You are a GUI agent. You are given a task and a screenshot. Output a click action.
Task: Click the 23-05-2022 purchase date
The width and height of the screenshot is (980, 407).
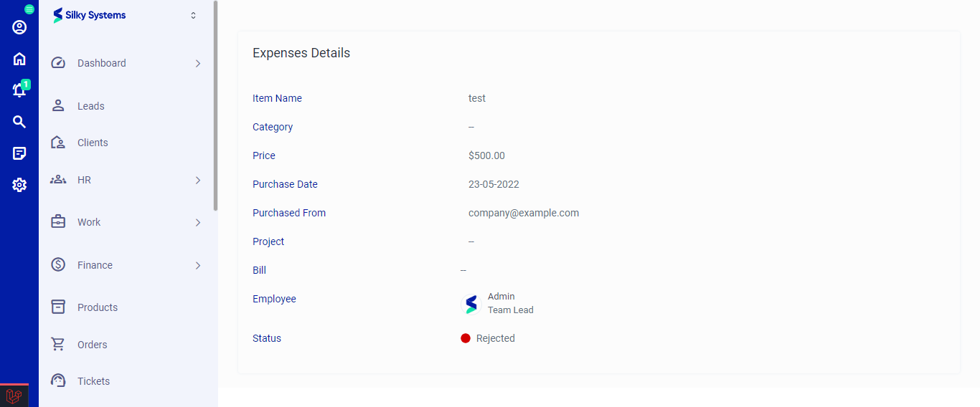click(x=494, y=184)
